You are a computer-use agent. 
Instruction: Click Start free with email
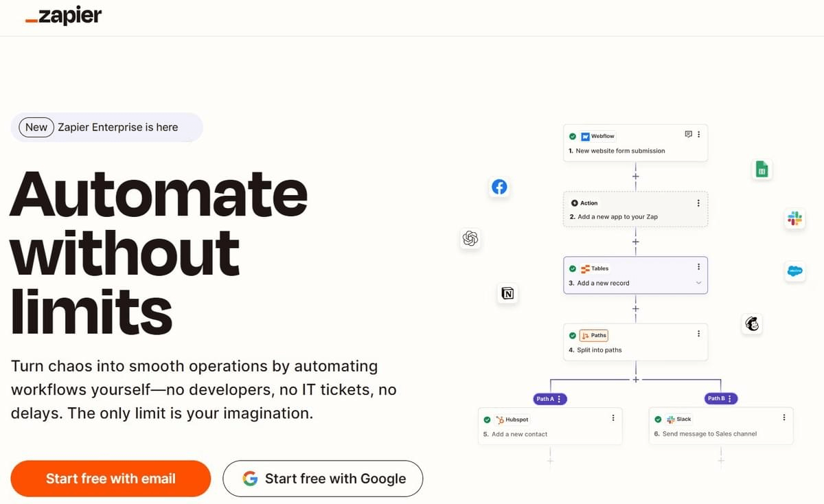click(110, 478)
